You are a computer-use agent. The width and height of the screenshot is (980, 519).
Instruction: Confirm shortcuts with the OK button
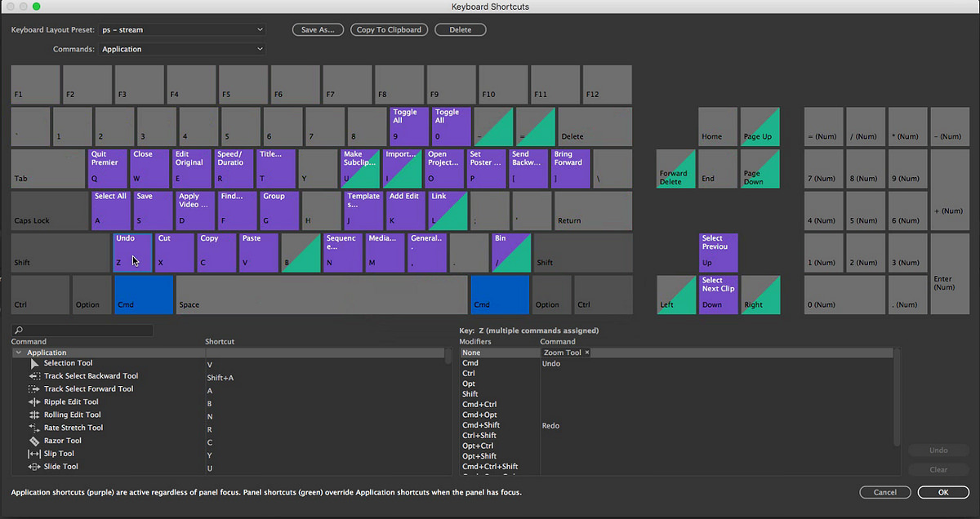pos(943,492)
